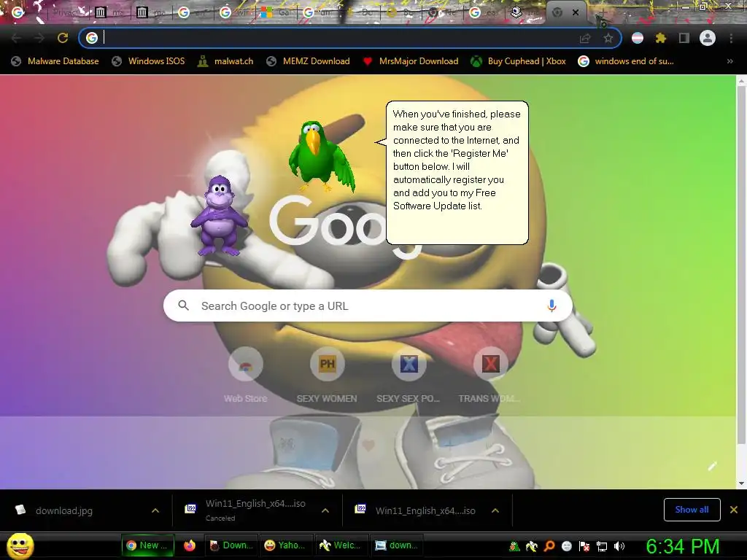Click the red-flag Action Center tray icon

(x=584, y=546)
